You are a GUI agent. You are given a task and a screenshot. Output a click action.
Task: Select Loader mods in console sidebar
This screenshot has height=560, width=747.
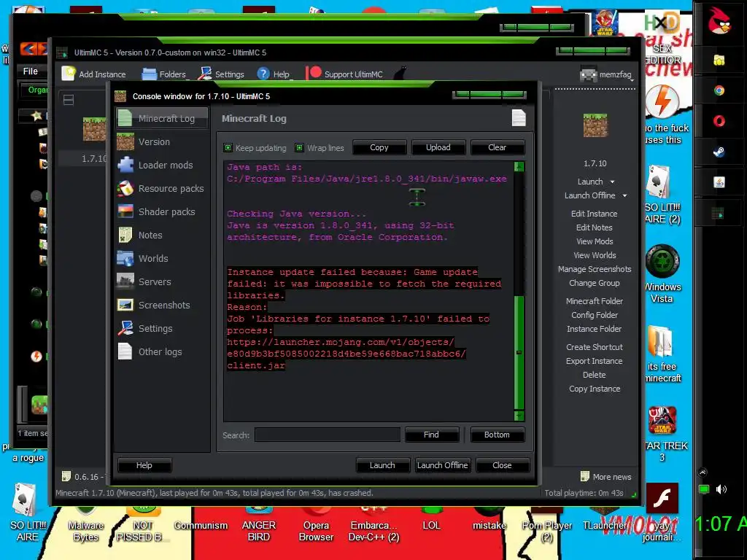(161, 166)
